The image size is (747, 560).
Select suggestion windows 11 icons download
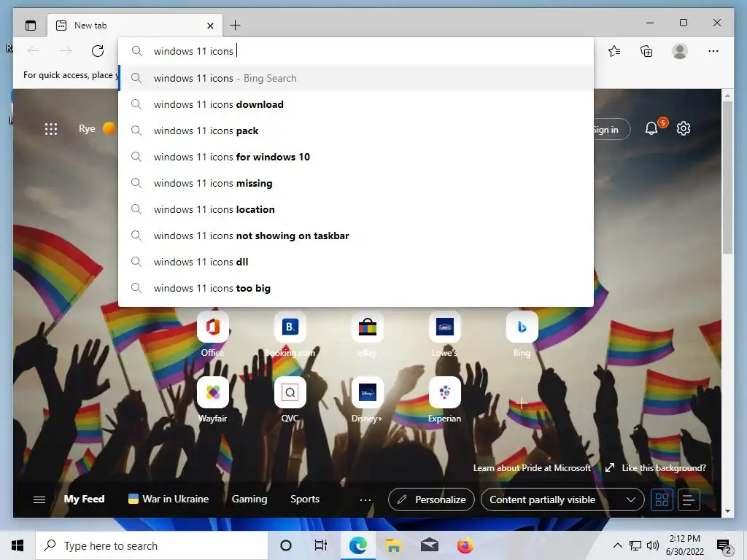(356, 104)
